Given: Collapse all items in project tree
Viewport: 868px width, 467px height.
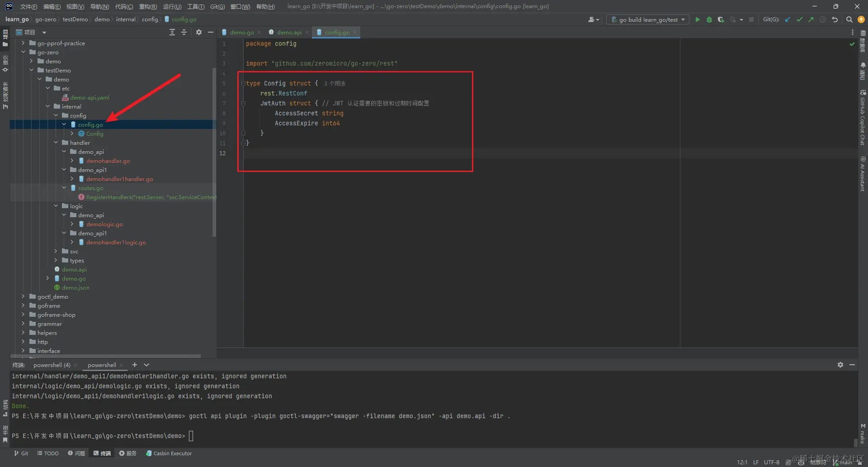Looking at the screenshot, I should 184,32.
